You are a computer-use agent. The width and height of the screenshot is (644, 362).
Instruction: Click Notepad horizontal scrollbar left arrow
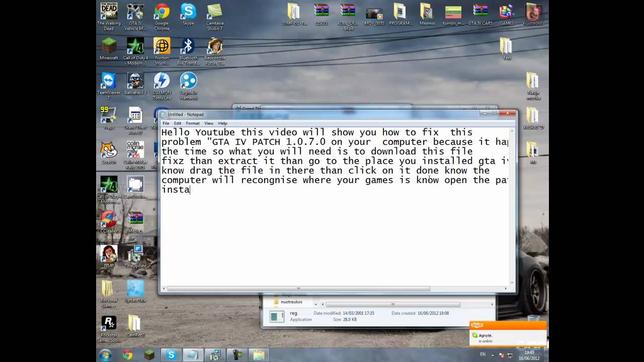[x=164, y=289]
